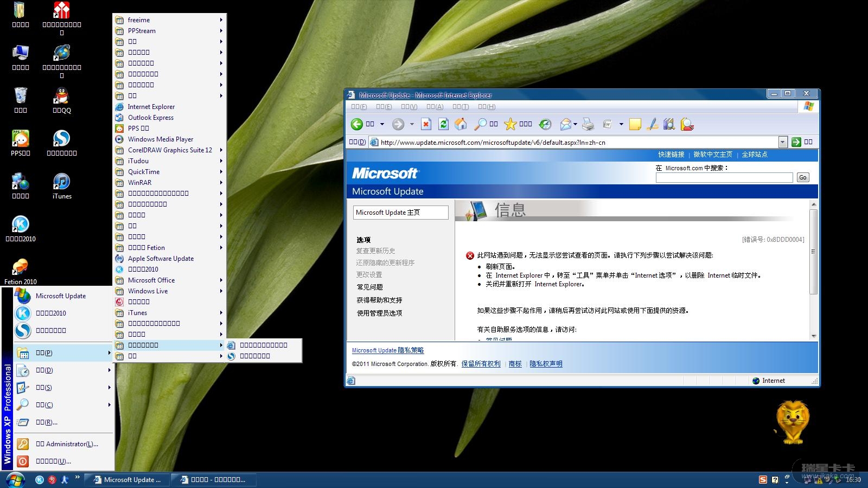Image resolution: width=868 pixels, height=488 pixels.
Task: Click the books with magnifier toolbar icon
Action: [669, 124]
